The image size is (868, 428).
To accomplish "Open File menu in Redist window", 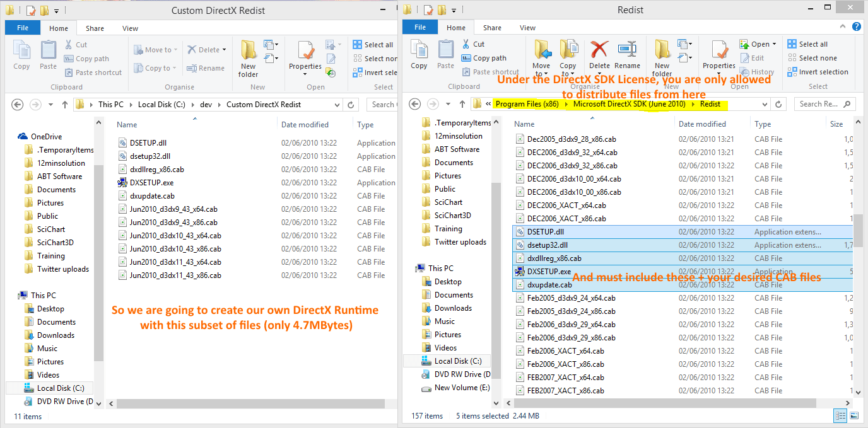I will (420, 28).
